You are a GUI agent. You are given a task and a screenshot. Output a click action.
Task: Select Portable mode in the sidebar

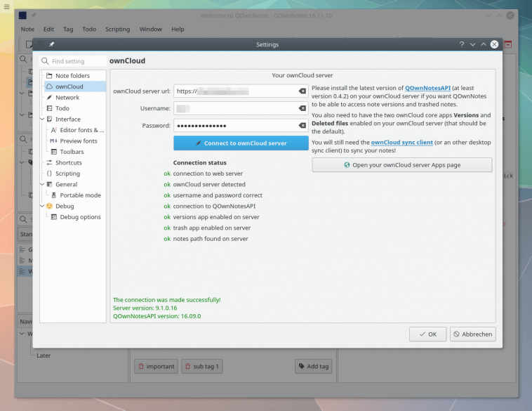click(x=80, y=195)
